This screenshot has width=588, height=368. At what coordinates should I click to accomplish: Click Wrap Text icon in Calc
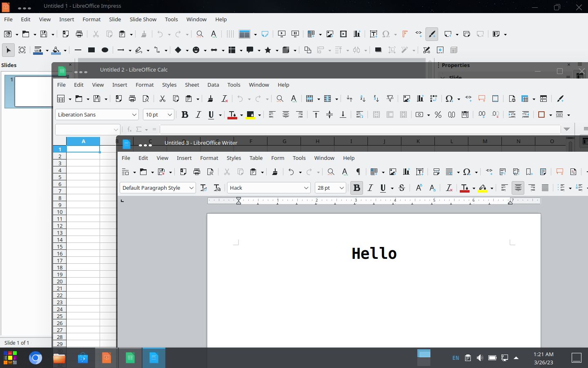pyautogui.click(x=359, y=114)
